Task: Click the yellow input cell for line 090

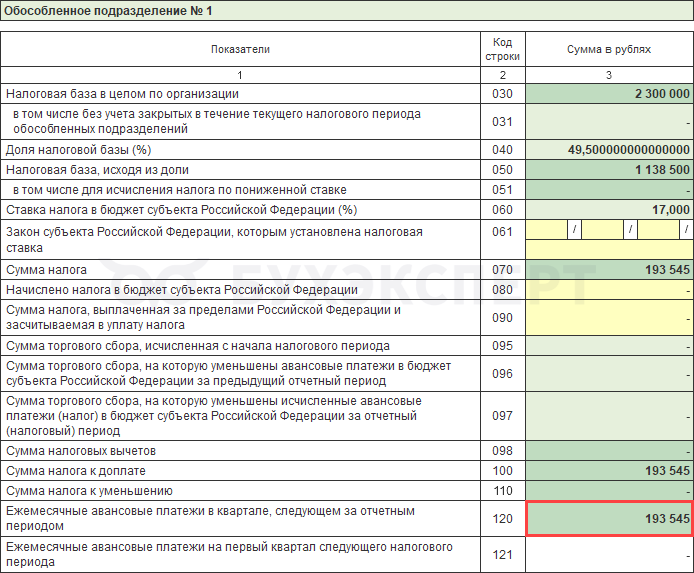Action: pos(609,317)
